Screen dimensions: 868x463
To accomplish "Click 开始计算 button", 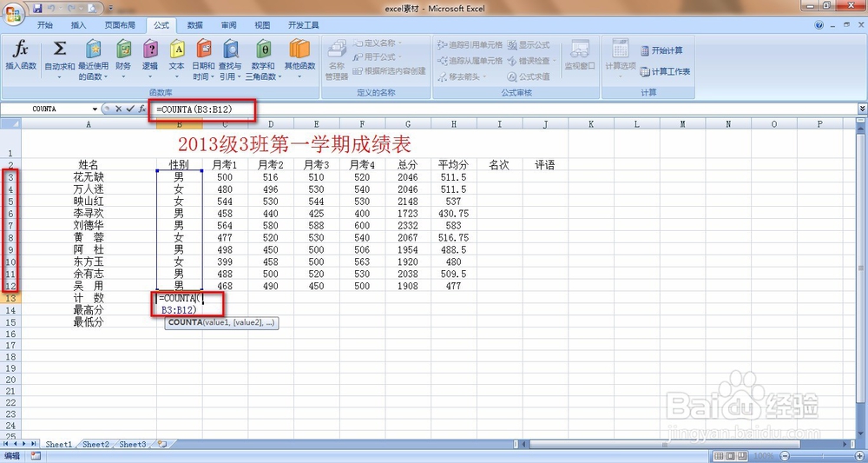I will (661, 50).
